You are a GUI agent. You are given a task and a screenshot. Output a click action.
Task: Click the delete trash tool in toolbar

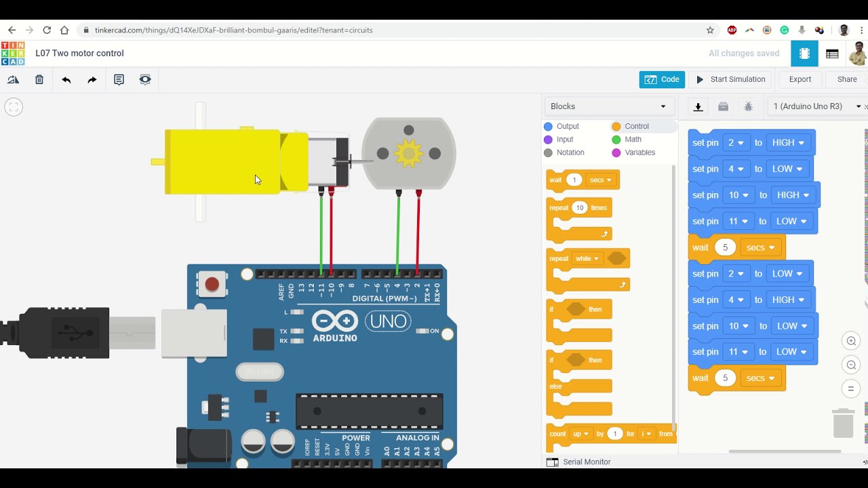(39, 80)
